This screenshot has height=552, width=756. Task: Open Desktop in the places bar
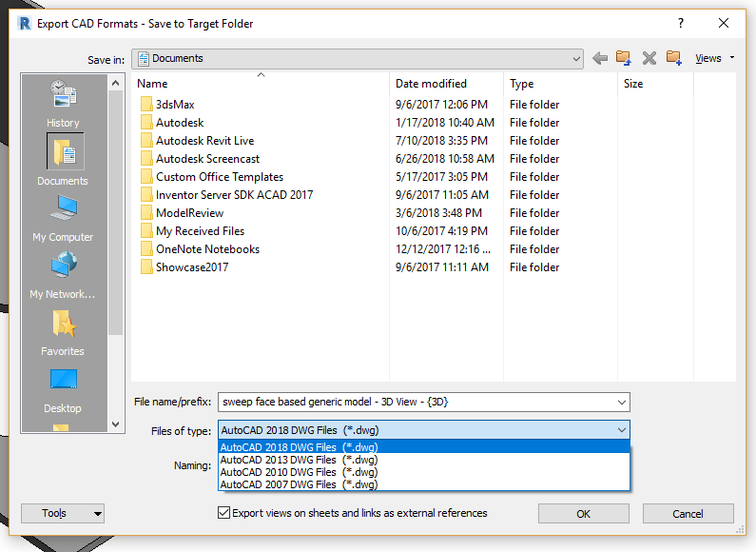[63, 390]
